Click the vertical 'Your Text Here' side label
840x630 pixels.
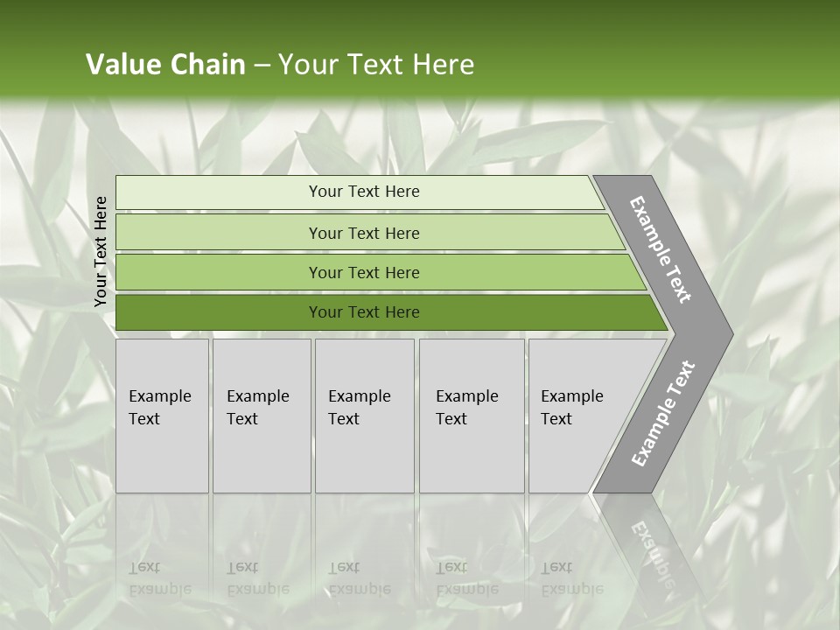pos(101,251)
